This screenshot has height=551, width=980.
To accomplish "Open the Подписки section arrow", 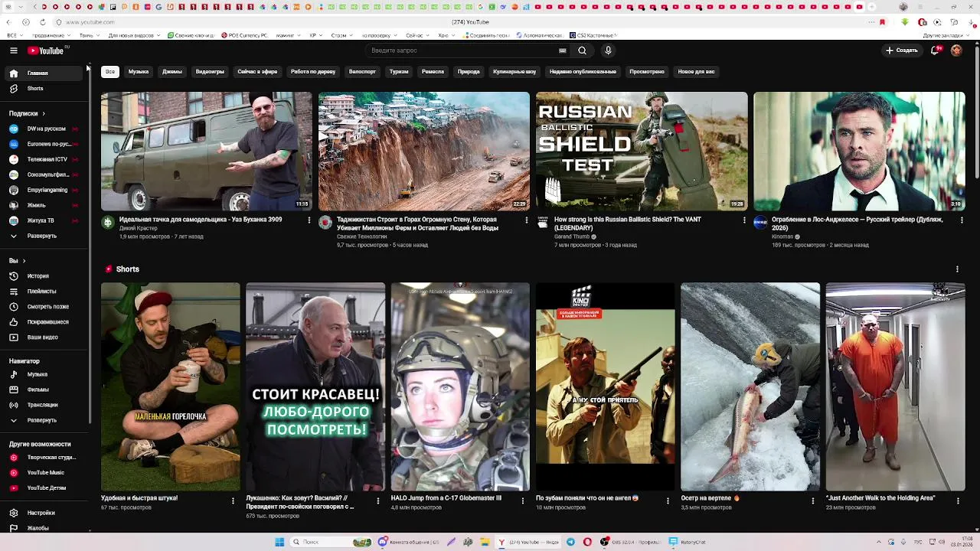I will 44,113.
